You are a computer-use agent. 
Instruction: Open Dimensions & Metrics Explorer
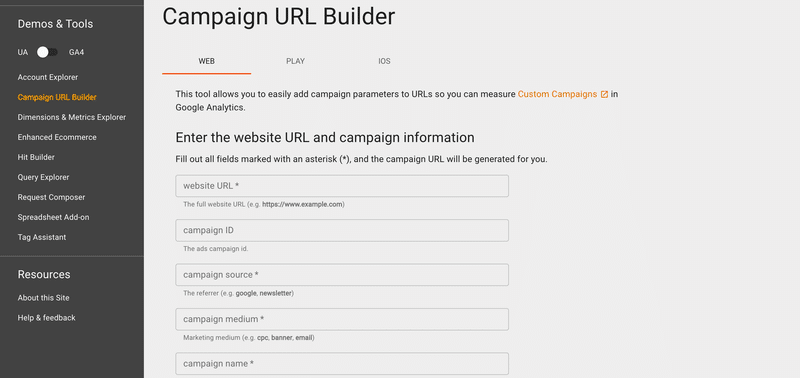coord(72,117)
